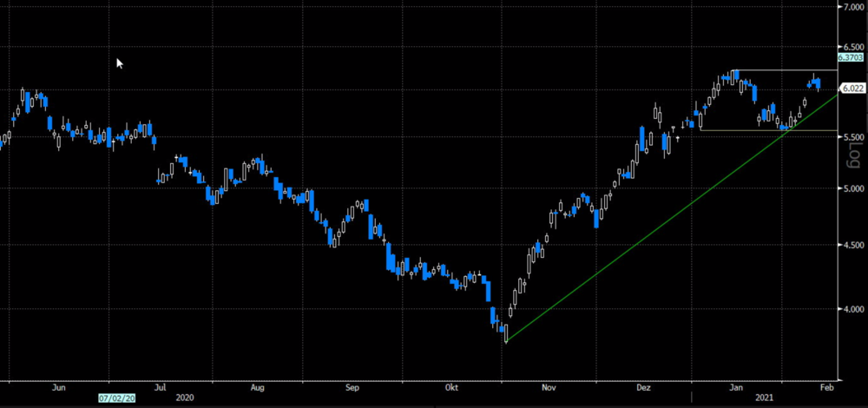The height and width of the screenshot is (408, 868).
Task: Select the highlighted 6.3703 price marker
Action: 851,58
